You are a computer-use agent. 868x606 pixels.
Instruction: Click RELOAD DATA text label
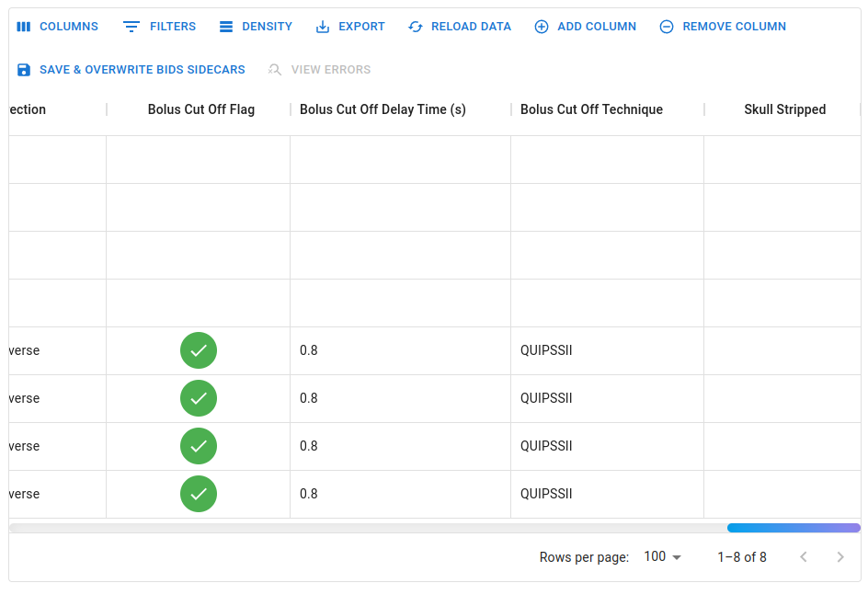[471, 27]
